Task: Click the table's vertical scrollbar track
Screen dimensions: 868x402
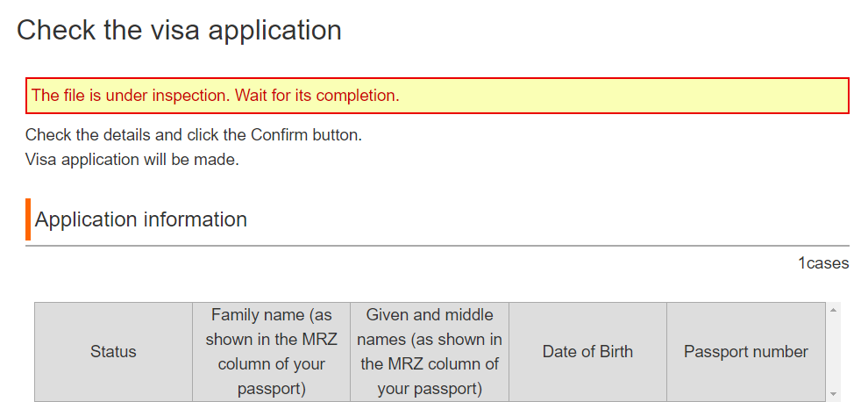Action: tap(833, 351)
